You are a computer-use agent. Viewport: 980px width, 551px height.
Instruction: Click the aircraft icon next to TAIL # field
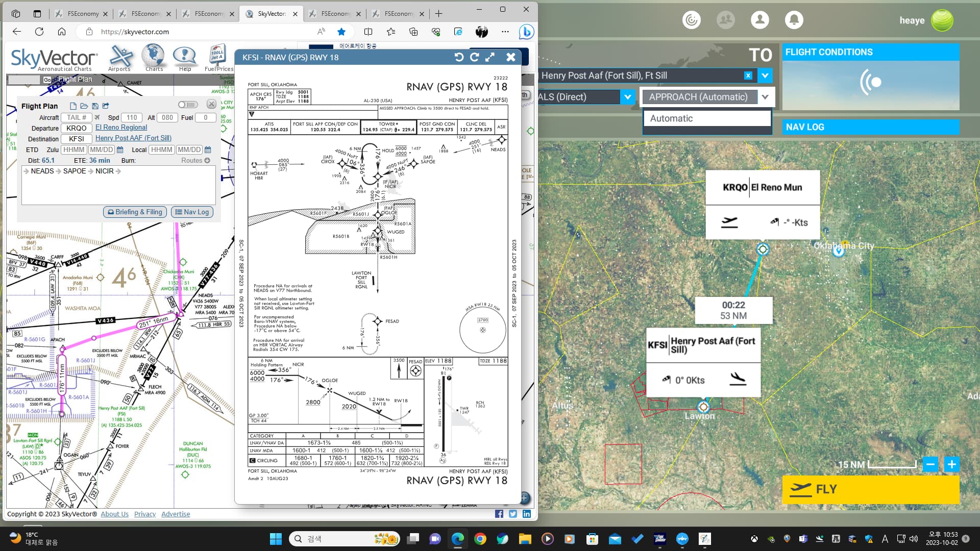click(x=97, y=117)
